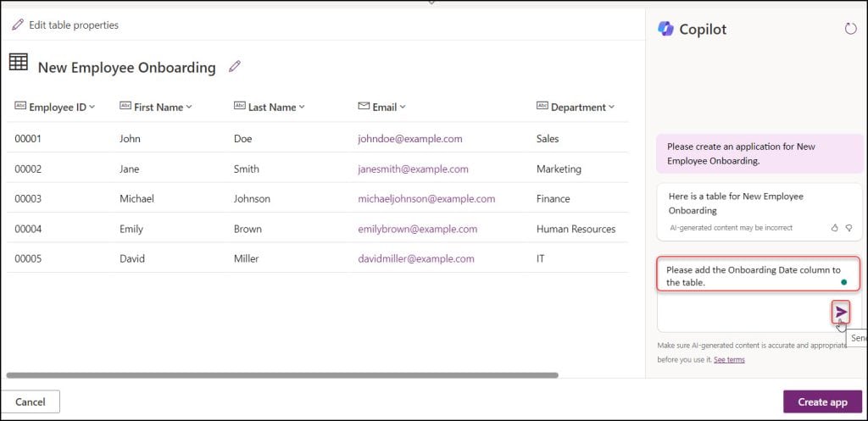Click the table grid icon beside the title

click(x=19, y=61)
